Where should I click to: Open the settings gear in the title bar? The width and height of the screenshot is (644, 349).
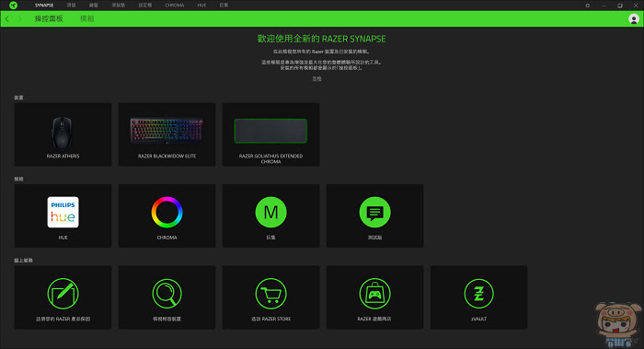(x=587, y=6)
